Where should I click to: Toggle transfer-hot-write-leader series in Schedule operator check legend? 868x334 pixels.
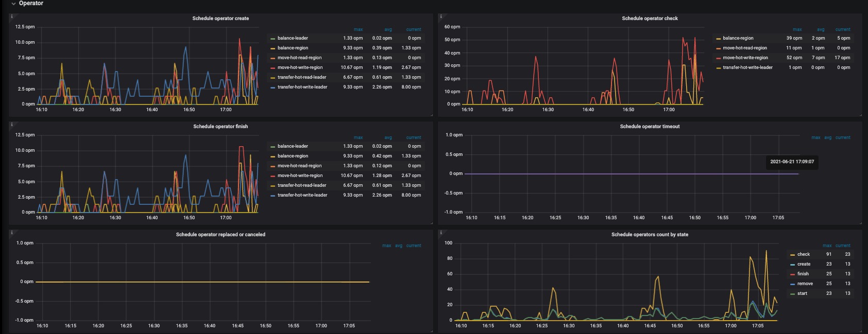point(747,67)
